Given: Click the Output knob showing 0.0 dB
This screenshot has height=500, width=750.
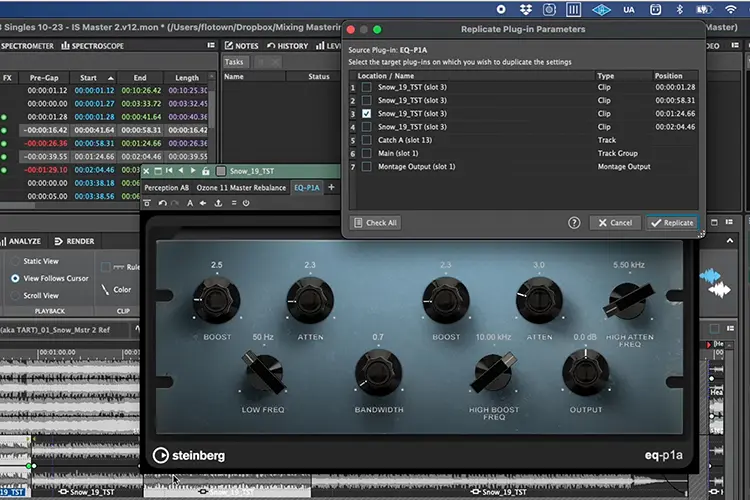Looking at the screenshot, I should tap(586, 372).
